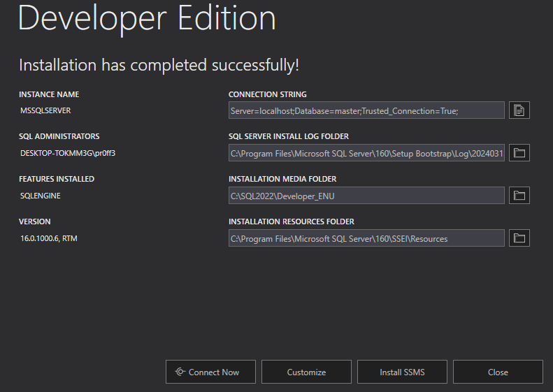This screenshot has width=553, height=392.
Task: Click the DESKTOP-TOKMM3G\pr0ff3 administrator value
Action: pos(68,153)
